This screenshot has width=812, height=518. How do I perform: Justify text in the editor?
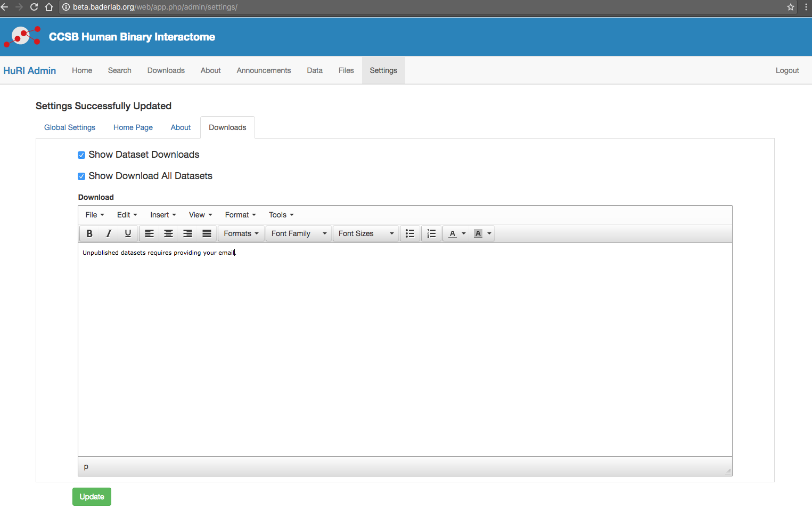coord(207,233)
